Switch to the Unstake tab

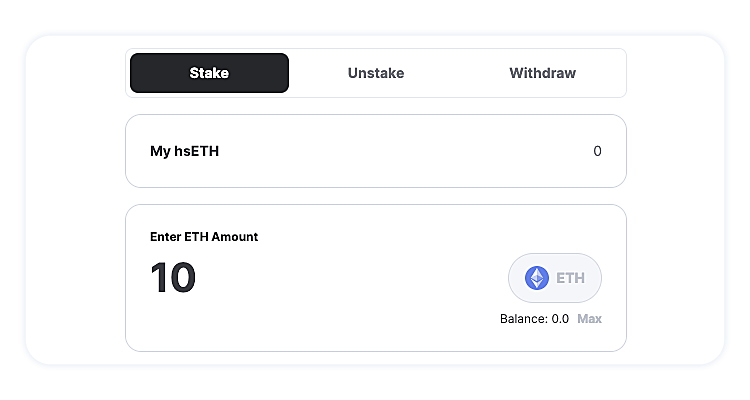pyautogui.click(x=376, y=73)
